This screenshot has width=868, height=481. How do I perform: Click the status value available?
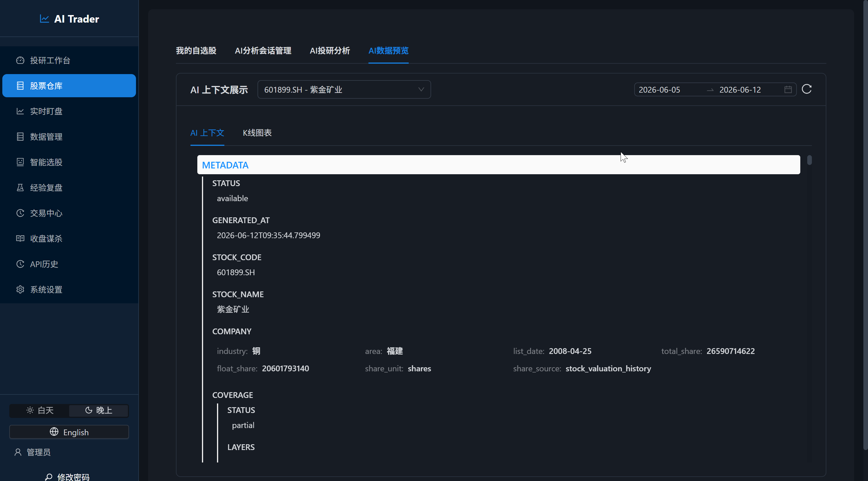(x=232, y=198)
